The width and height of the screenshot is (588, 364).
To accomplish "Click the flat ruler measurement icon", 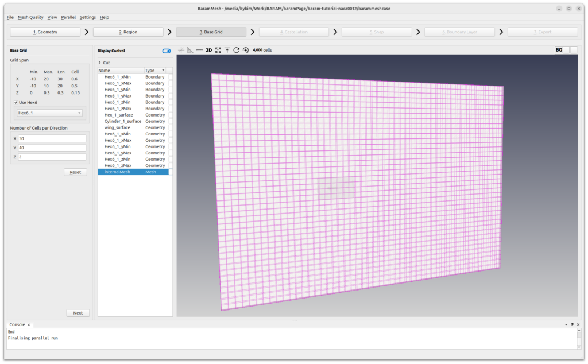I will click(x=199, y=50).
